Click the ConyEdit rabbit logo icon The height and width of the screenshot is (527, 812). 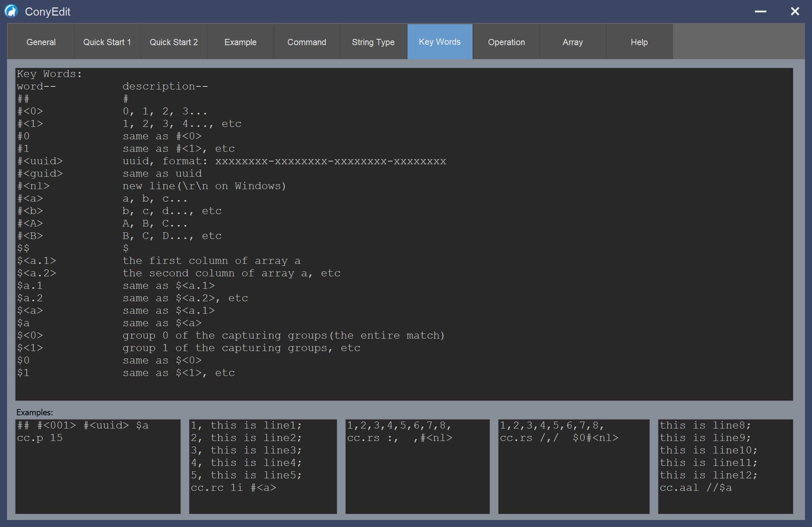pyautogui.click(x=11, y=11)
